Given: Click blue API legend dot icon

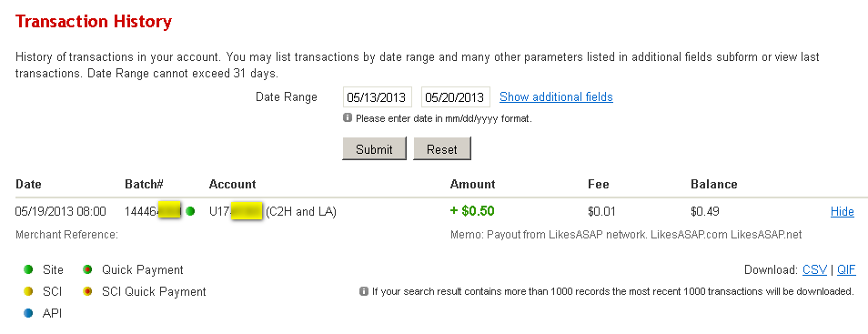Looking at the screenshot, I should 29,313.
